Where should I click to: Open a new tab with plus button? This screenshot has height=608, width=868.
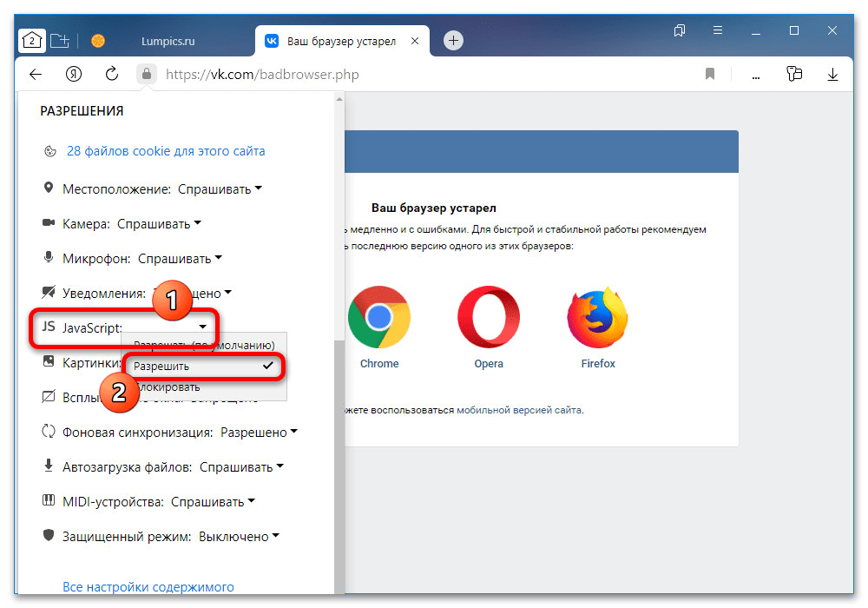453,41
